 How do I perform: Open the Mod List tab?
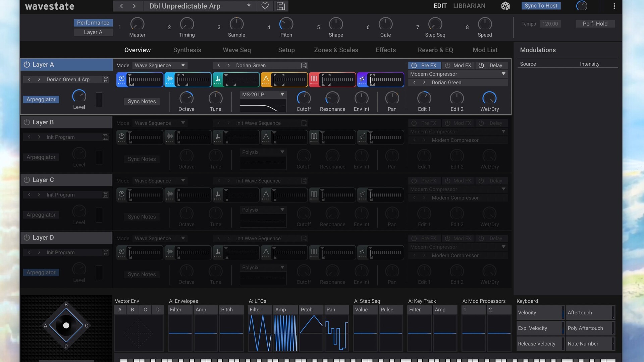485,50
